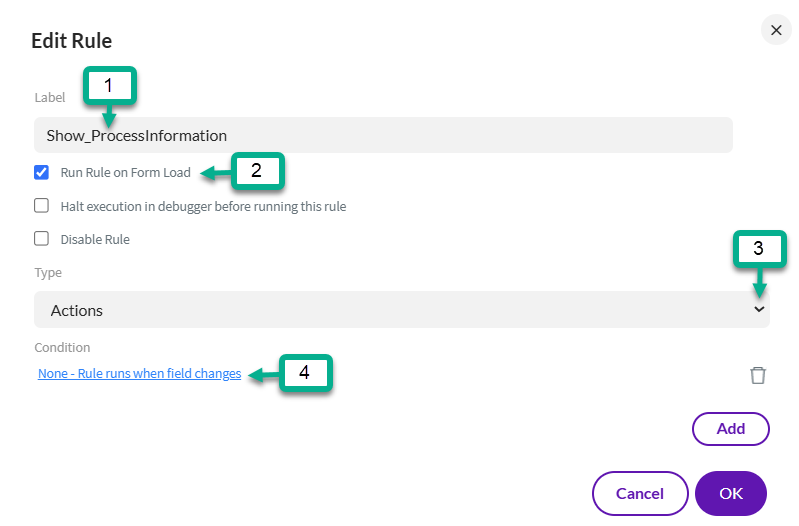The height and width of the screenshot is (526, 799).
Task: Cancel the rule edits
Action: tap(640, 493)
